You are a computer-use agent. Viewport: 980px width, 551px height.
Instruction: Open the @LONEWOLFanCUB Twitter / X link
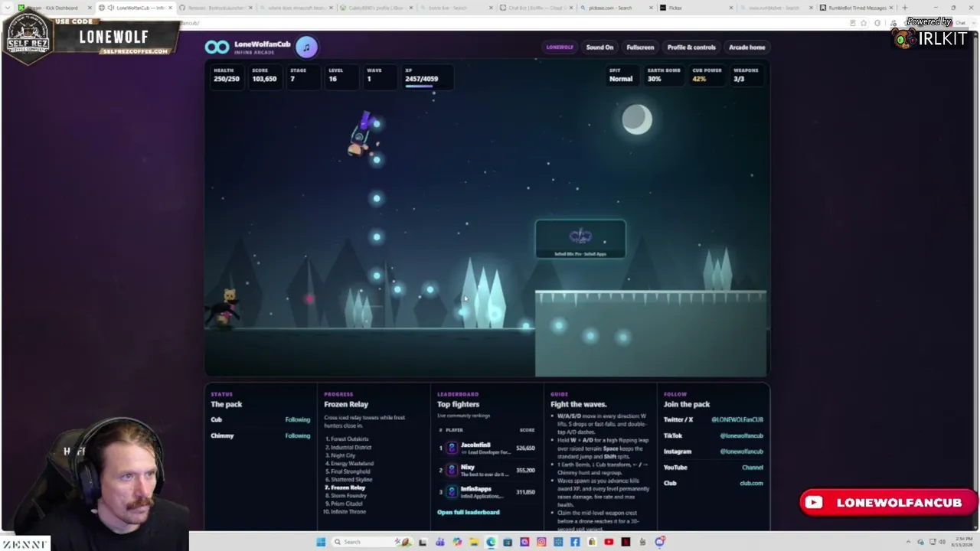point(737,419)
